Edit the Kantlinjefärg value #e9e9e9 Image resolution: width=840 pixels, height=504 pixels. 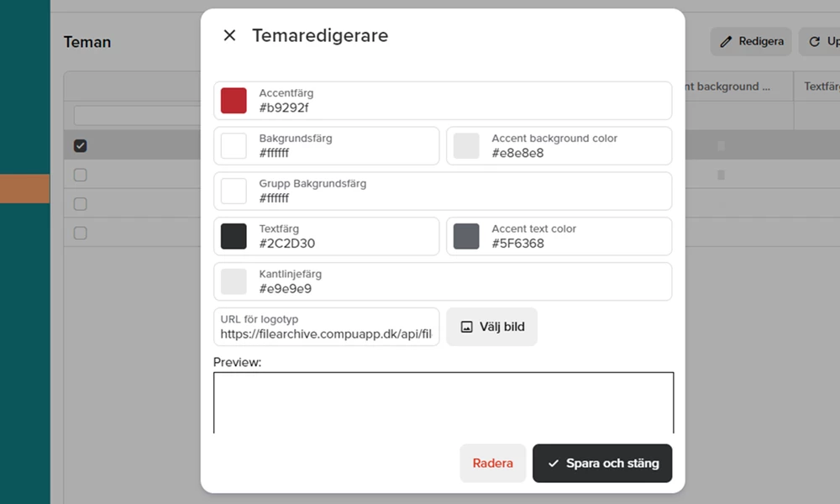click(285, 289)
